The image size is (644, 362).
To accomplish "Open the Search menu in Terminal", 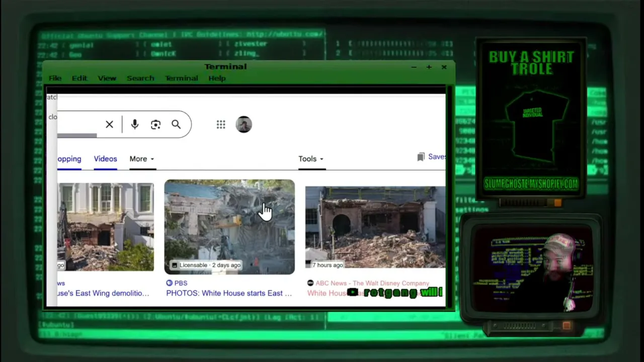I will pyautogui.click(x=140, y=78).
